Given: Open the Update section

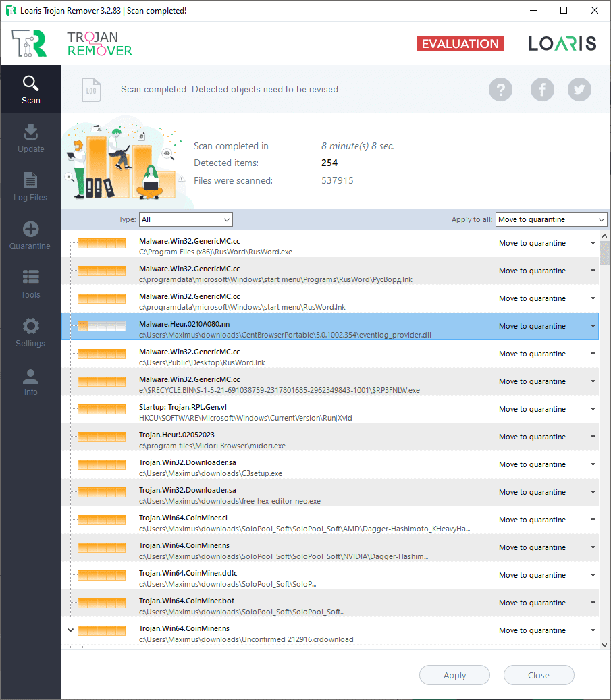Looking at the screenshot, I should tap(31, 138).
